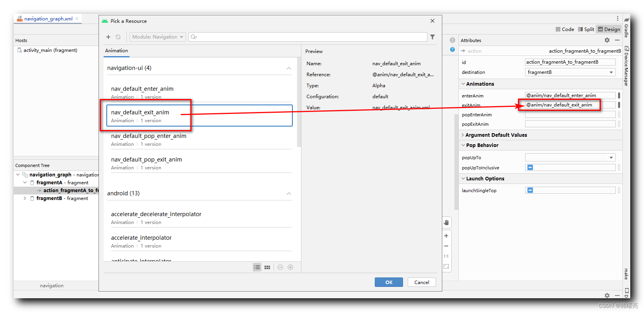Click OK in Pick a Resource dialog

[389, 282]
